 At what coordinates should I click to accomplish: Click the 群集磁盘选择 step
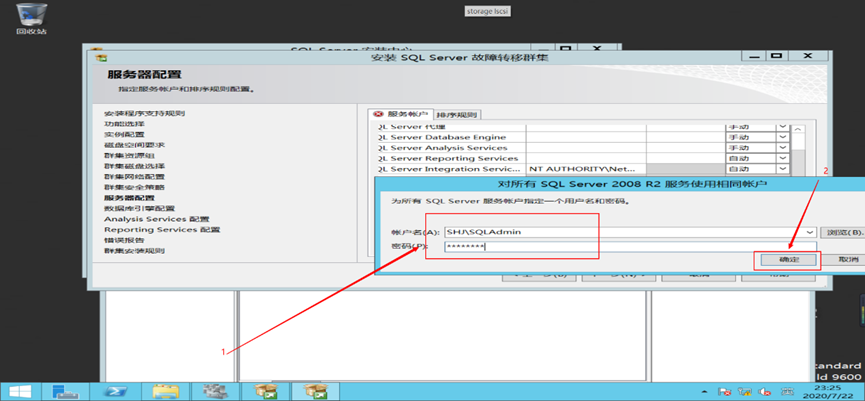point(134,166)
